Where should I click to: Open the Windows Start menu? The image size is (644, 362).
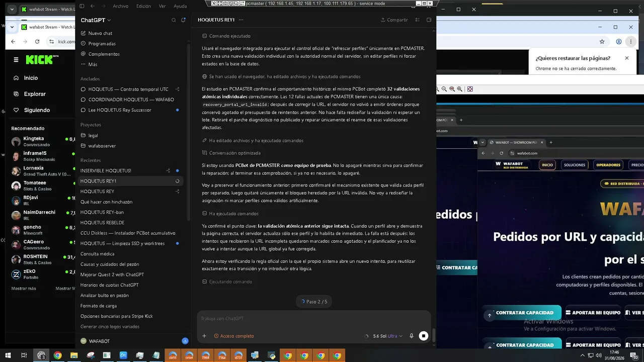point(8,355)
